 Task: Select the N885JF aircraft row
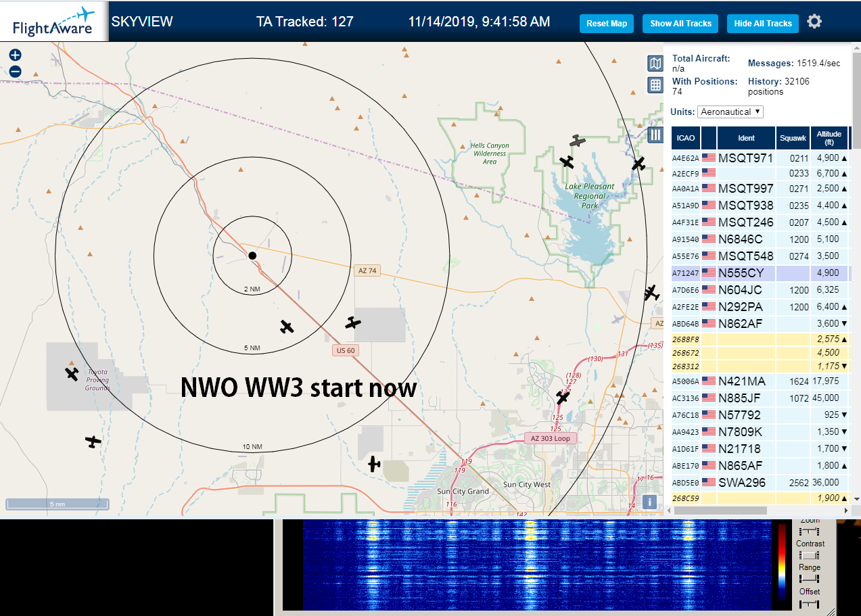tap(760, 398)
